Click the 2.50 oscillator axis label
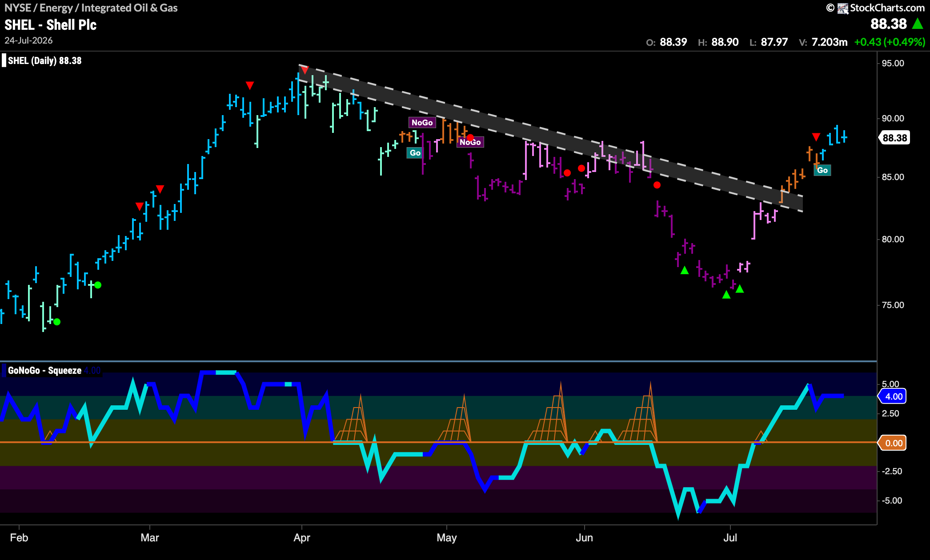The width and height of the screenshot is (930, 560). [890, 413]
